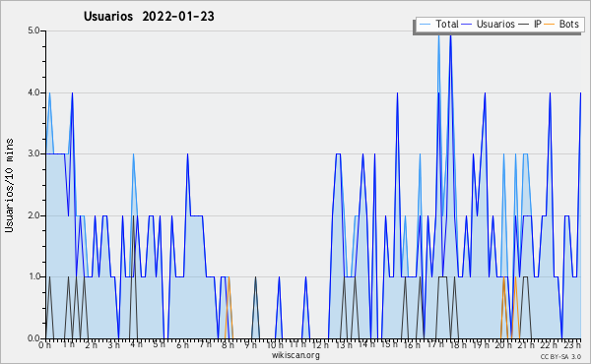Select the 'Bots' legend entry
591x364 pixels.
pyautogui.click(x=568, y=24)
